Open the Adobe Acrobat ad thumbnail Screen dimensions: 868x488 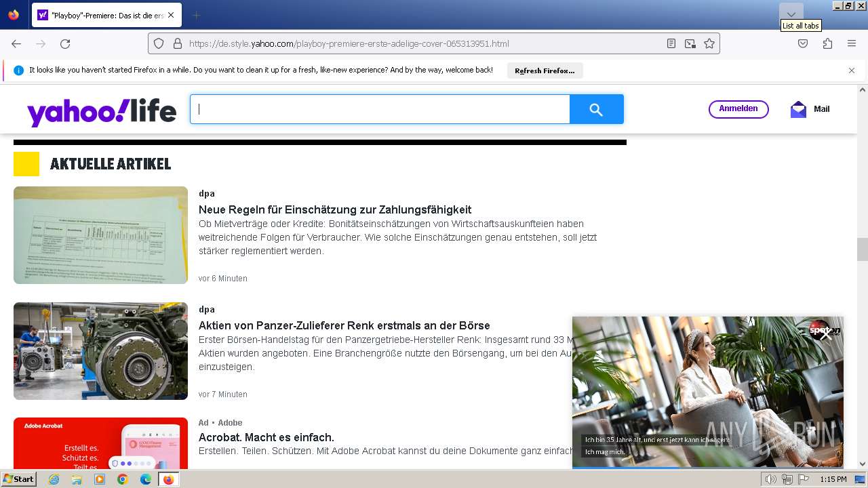100,443
